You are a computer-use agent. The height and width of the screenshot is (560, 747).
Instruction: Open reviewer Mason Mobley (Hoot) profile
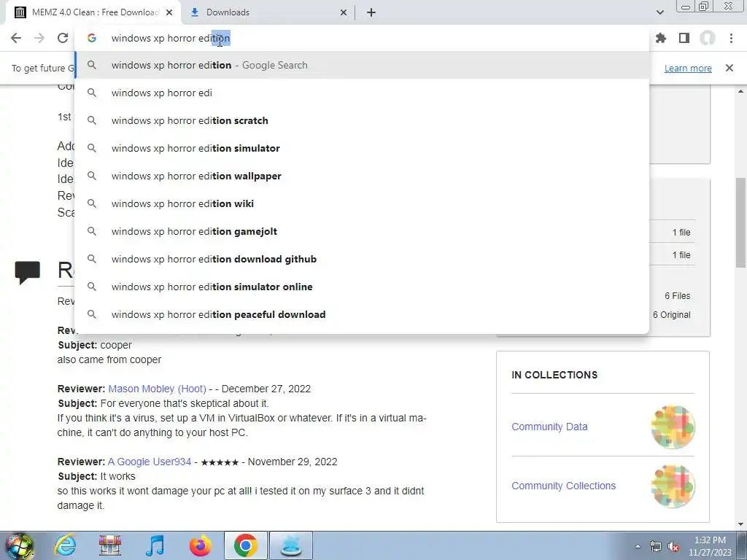(158, 389)
